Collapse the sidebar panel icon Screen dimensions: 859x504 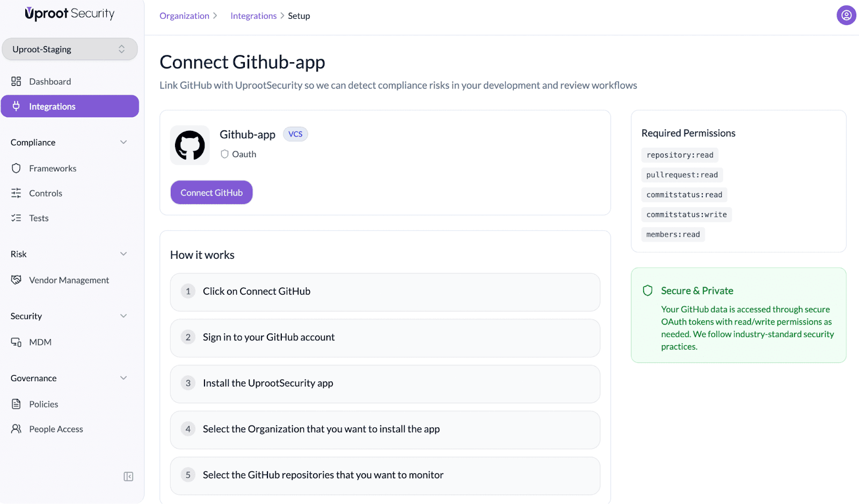point(128,477)
